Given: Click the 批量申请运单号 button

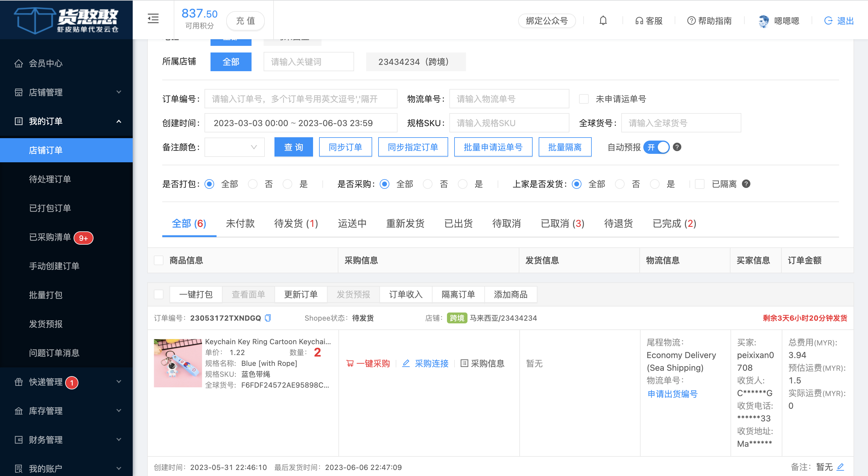Looking at the screenshot, I should pyautogui.click(x=493, y=147).
